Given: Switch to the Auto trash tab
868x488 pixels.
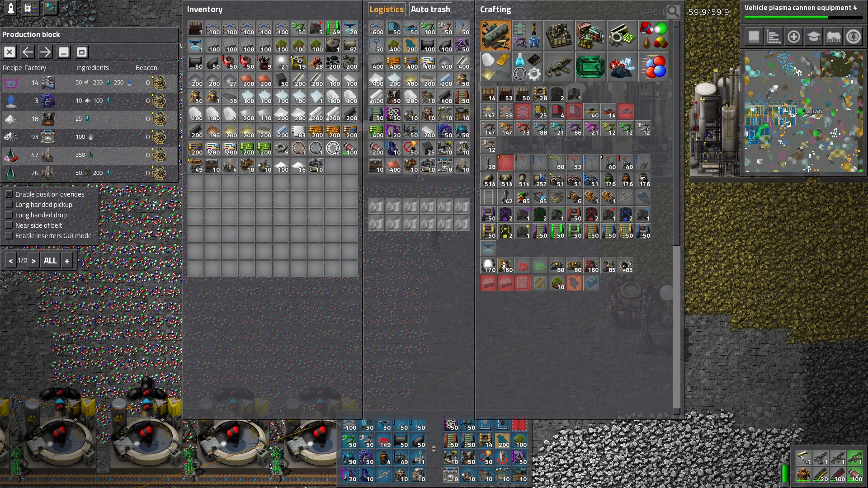Looking at the screenshot, I should (430, 9).
